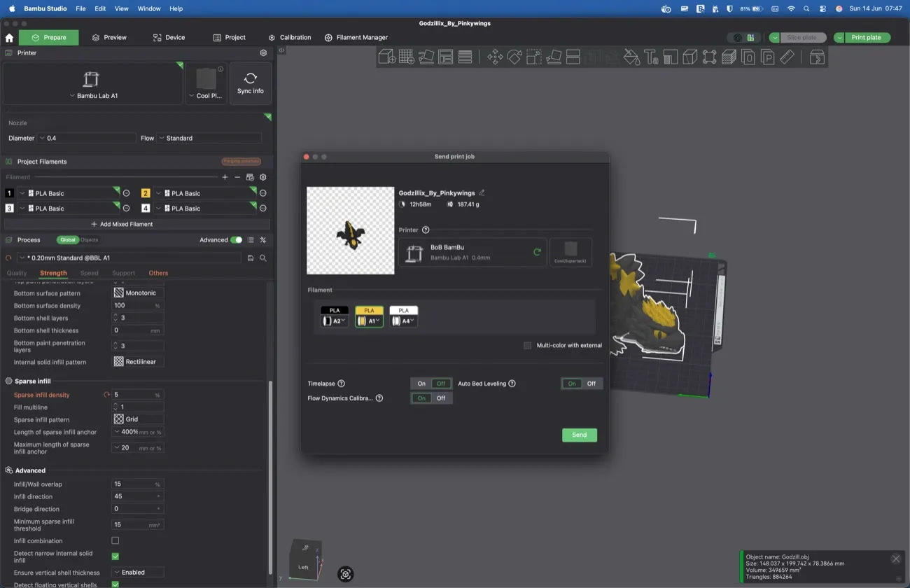Open Bottom surface pattern Monotonic dropdown
910x588 pixels.
coord(138,293)
